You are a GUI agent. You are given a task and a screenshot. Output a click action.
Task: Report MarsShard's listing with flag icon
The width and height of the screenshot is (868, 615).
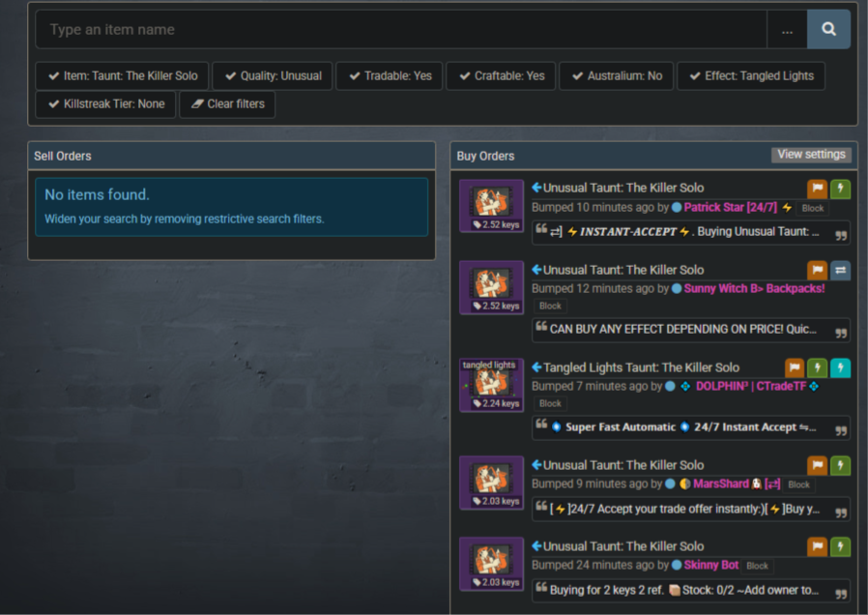click(x=817, y=465)
